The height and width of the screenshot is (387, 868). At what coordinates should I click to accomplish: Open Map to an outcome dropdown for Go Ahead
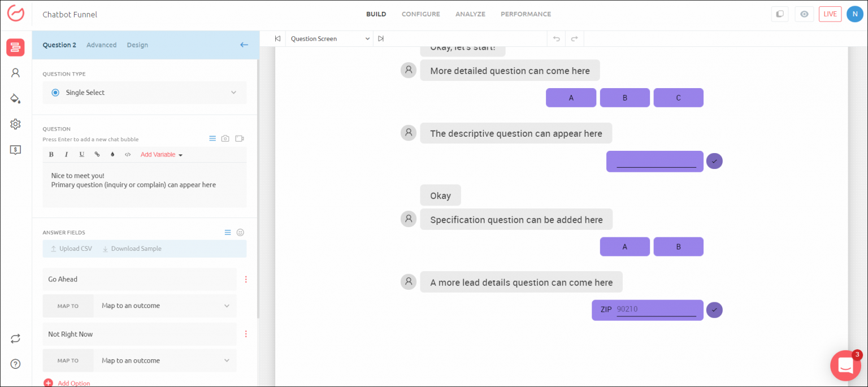[x=165, y=306]
